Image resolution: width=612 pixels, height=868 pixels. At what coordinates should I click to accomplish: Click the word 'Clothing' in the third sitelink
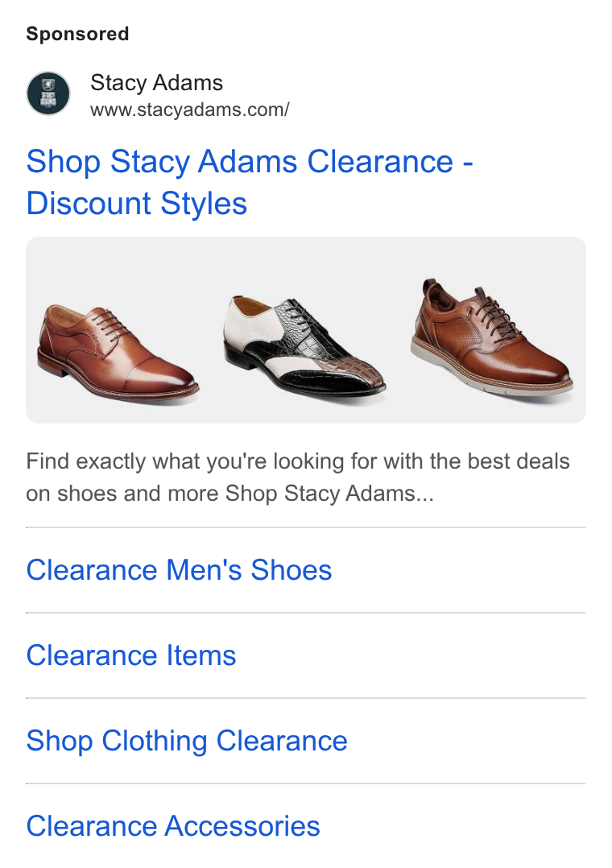(x=155, y=741)
